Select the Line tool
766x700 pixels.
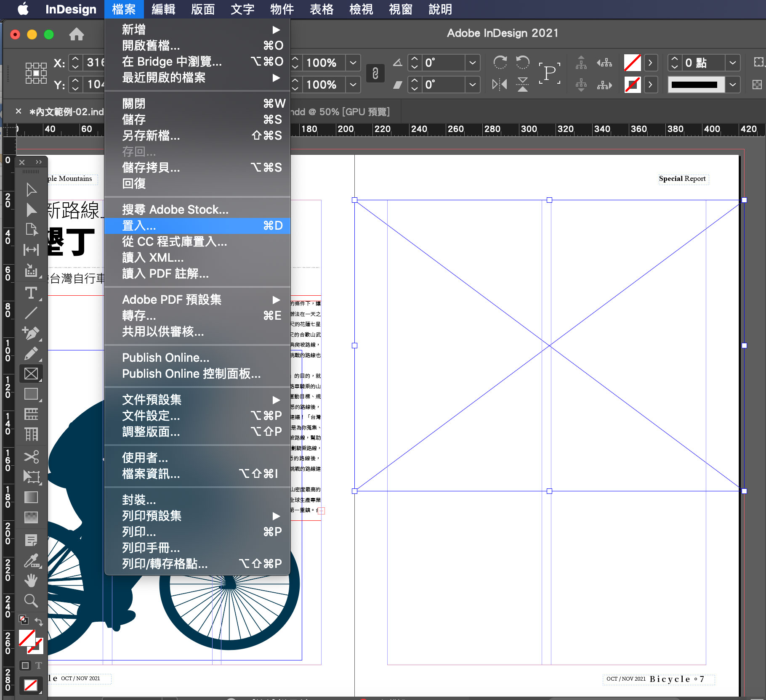click(31, 313)
